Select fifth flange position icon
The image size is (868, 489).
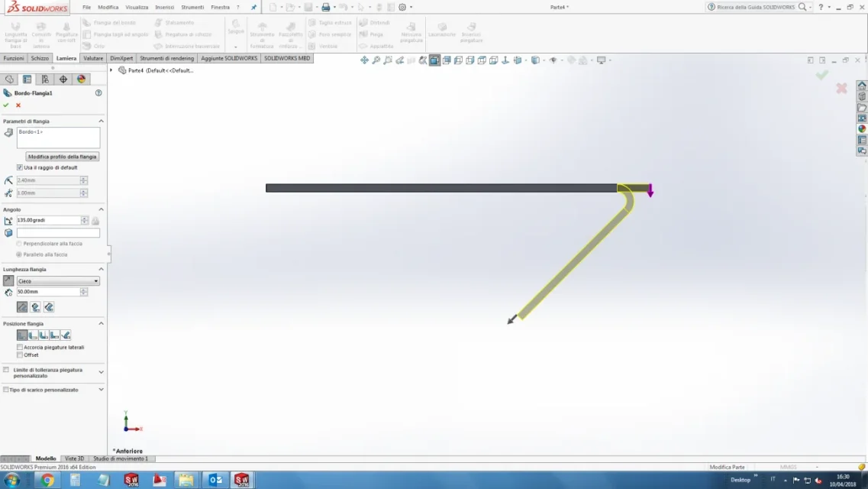(66, 335)
